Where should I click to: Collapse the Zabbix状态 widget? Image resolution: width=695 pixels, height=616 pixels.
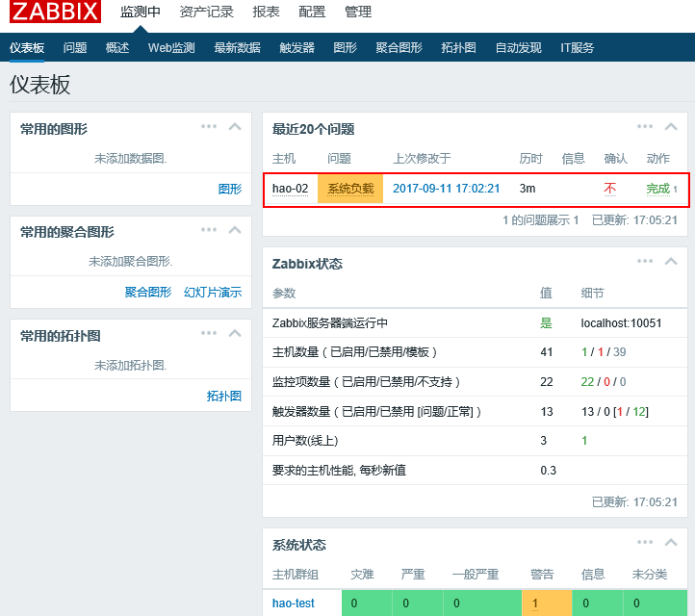click(x=671, y=261)
